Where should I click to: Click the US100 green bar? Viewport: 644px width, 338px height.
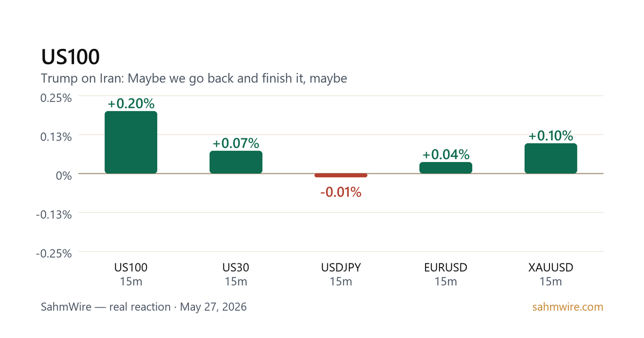[131, 142]
